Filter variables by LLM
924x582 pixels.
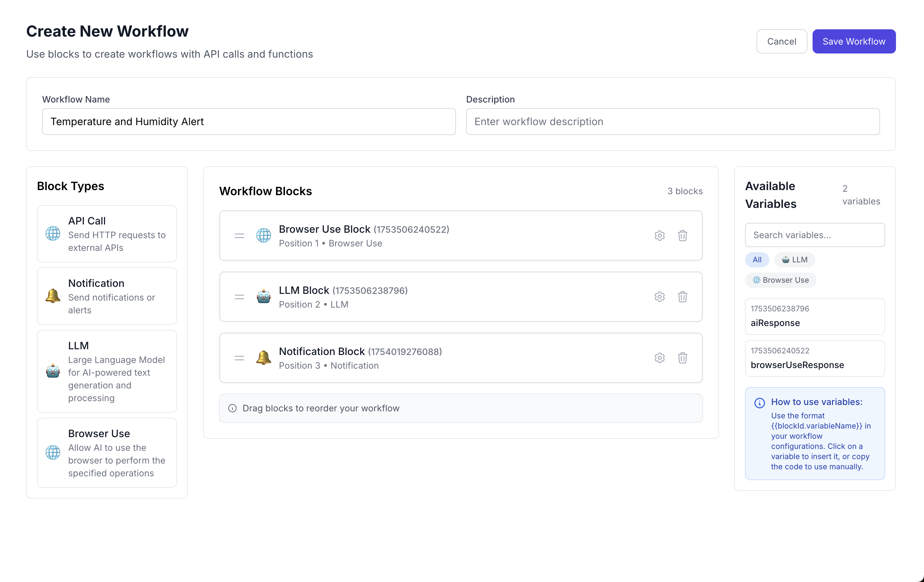click(794, 260)
